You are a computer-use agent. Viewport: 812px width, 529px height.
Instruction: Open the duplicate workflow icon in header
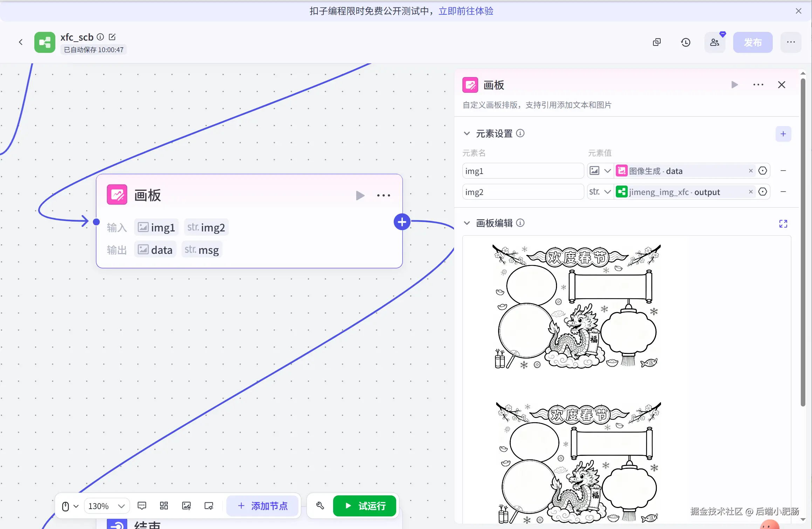click(x=657, y=42)
